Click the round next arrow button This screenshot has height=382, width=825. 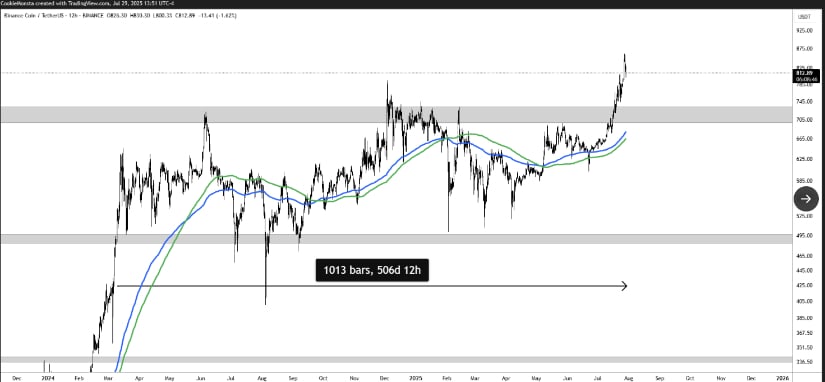coord(806,199)
